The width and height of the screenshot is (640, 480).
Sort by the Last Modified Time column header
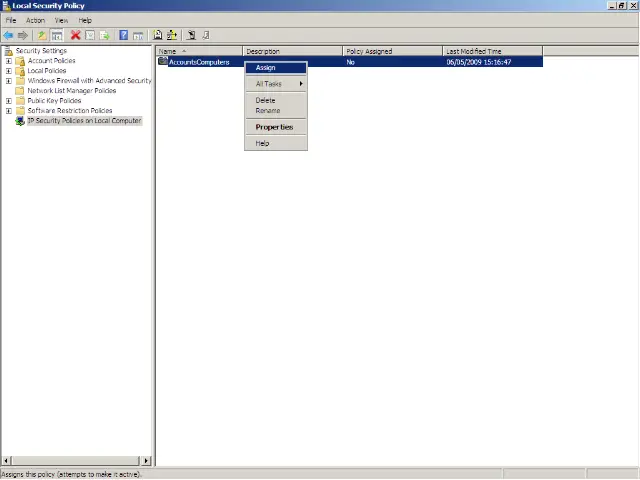pos(493,51)
